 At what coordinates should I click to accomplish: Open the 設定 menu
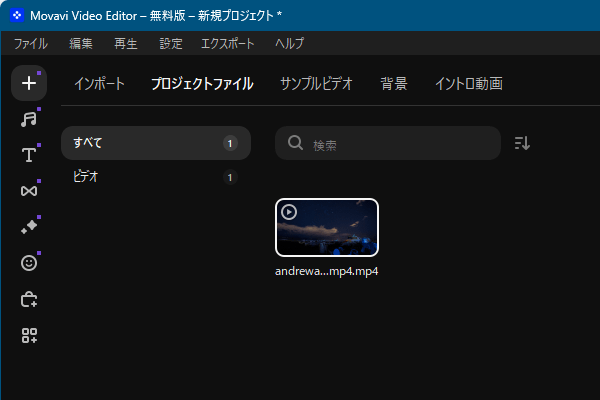point(171,44)
